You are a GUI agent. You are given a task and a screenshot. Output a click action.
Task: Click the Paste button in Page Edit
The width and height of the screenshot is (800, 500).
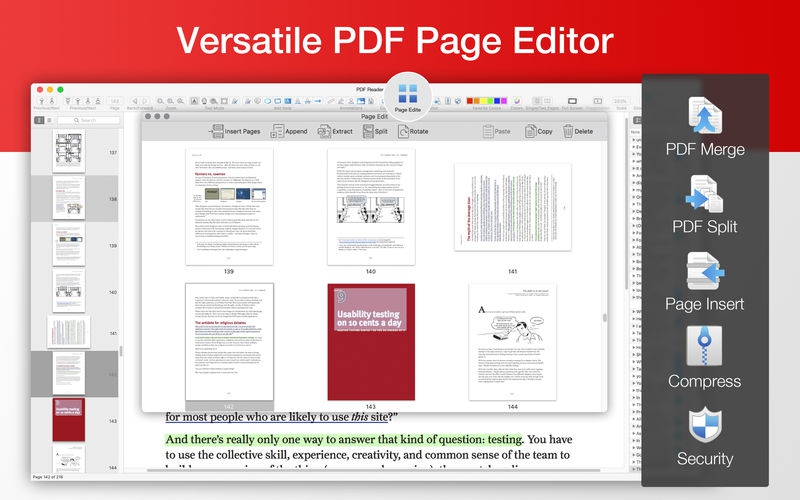tap(496, 131)
